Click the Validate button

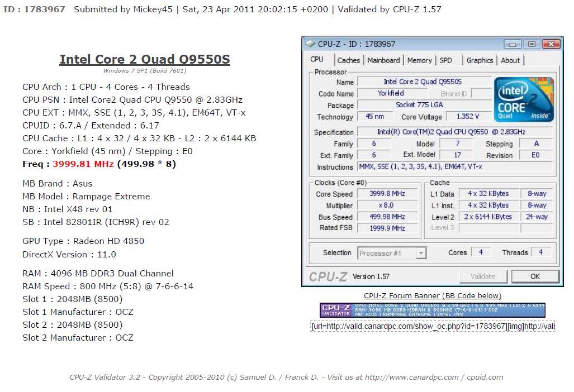coord(483,276)
